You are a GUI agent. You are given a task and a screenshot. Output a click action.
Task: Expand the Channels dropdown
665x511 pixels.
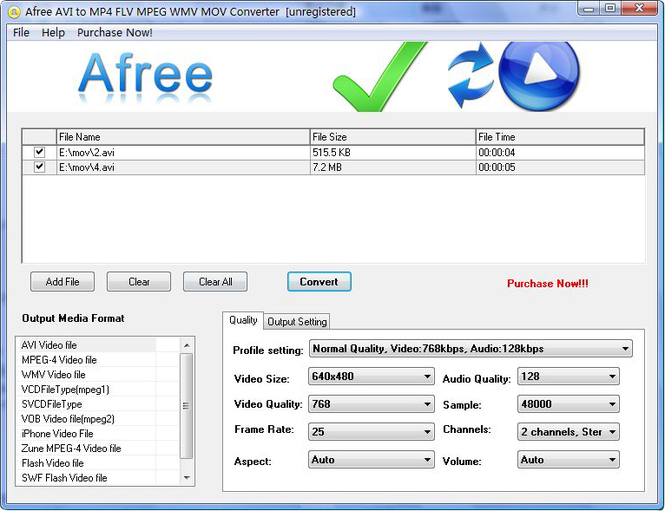(568, 432)
